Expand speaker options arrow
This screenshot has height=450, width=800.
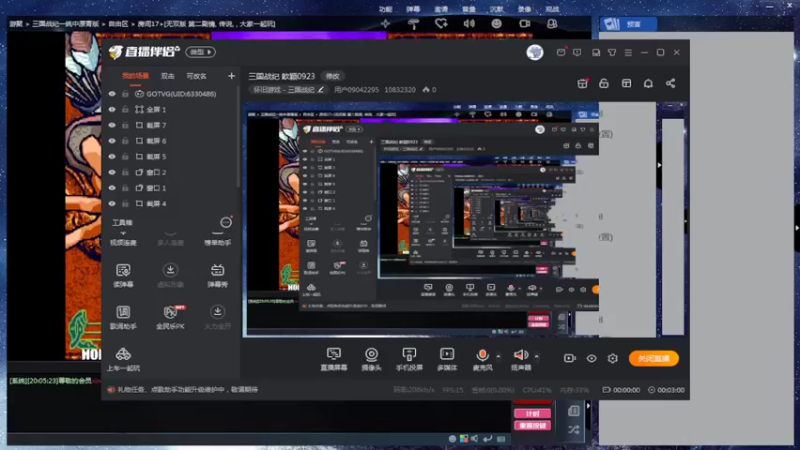[536, 356]
